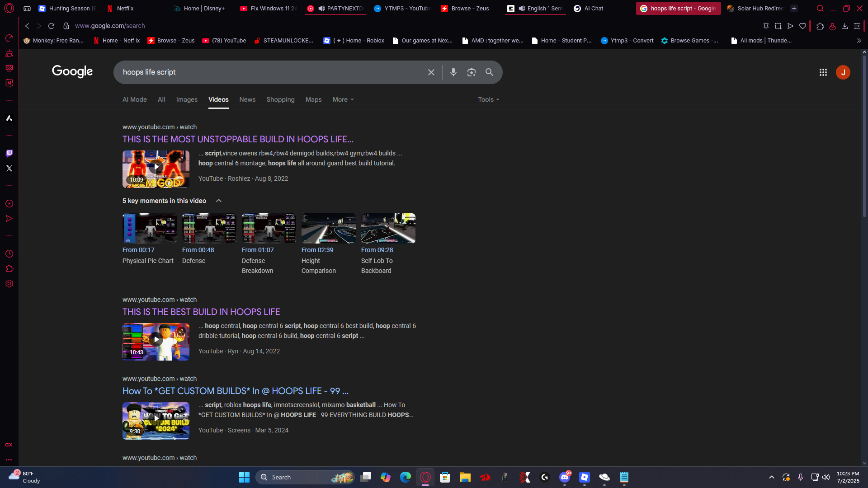
Task: Show hidden system tray icons
Action: 772,477
